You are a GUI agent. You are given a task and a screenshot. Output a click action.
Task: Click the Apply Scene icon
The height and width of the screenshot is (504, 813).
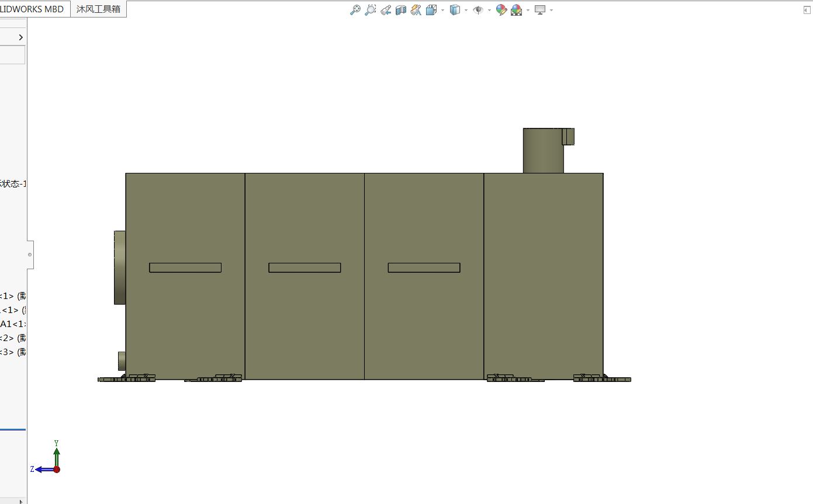pos(516,10)
